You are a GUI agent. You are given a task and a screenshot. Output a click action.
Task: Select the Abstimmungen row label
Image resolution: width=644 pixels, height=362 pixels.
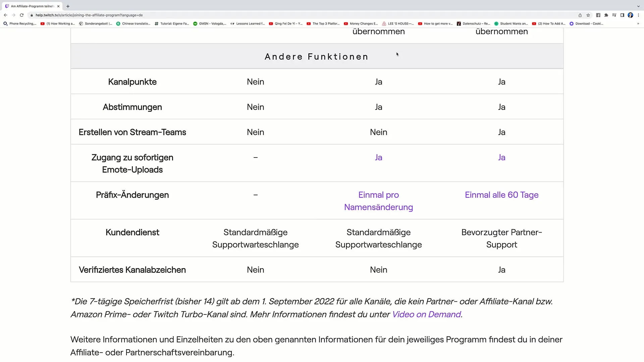[x=132, y=107]
